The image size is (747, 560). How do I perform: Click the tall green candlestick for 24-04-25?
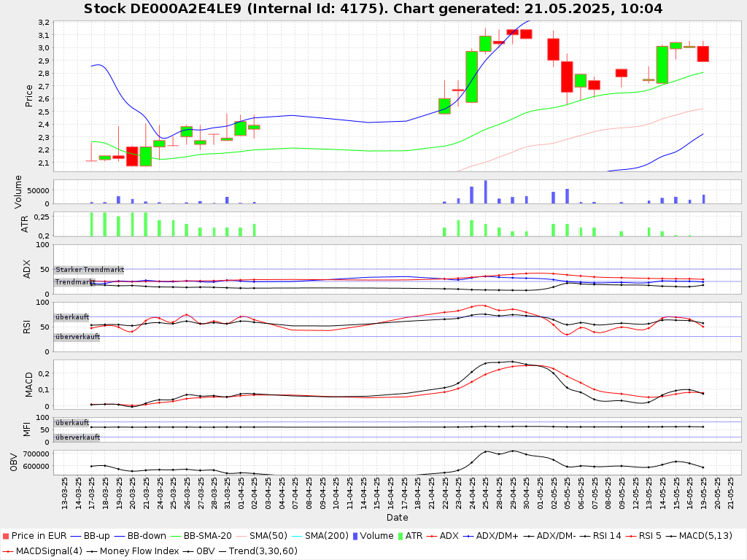[x=472, y=77]
